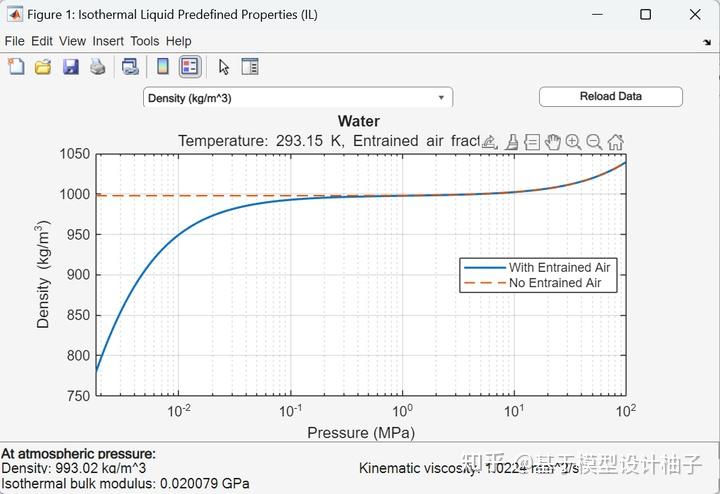Choose the Zoom Out magnifier tool

(594, 142)
